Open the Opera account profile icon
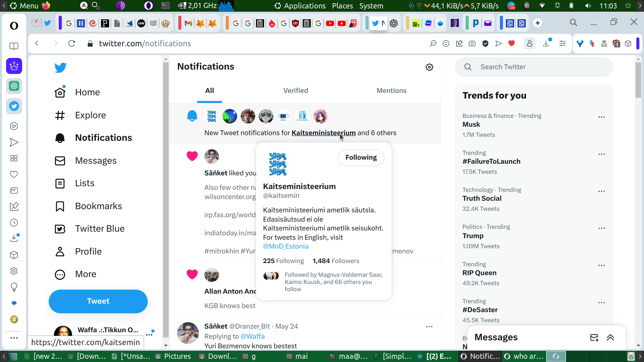 pyautogui.click(x=530, y=43)
